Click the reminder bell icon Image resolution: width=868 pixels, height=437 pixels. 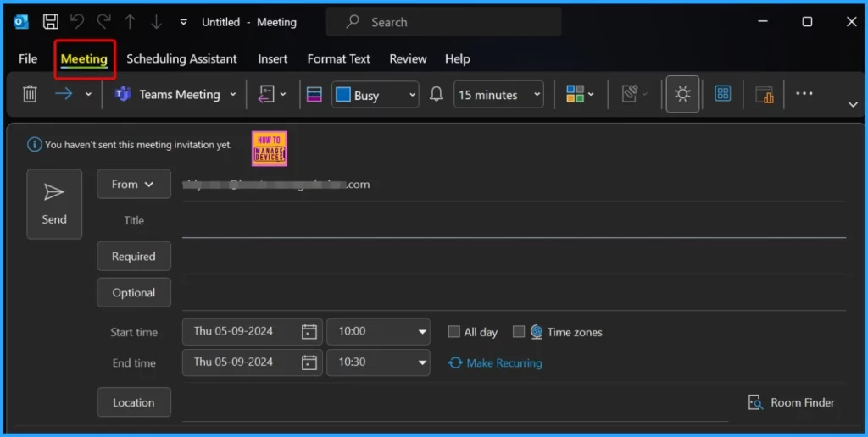pos(437,94)
